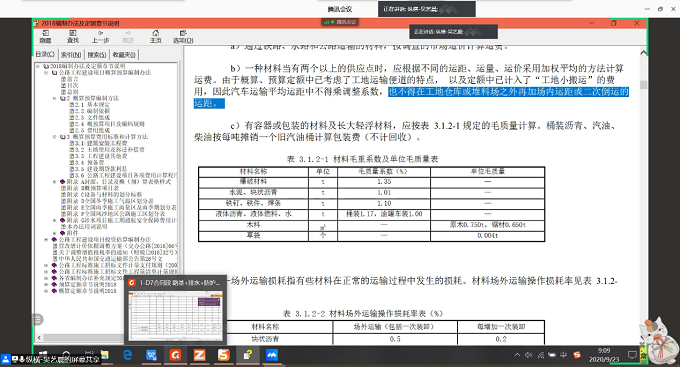Open the 目次 topic in the tree
The width and height of the screenshot is (680, 367).
point(72,85)
